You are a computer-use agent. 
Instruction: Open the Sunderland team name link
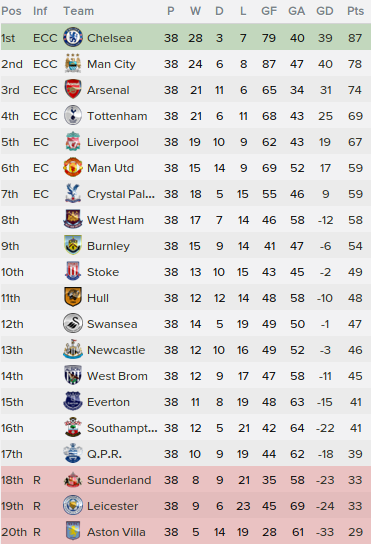pos(119,480)
